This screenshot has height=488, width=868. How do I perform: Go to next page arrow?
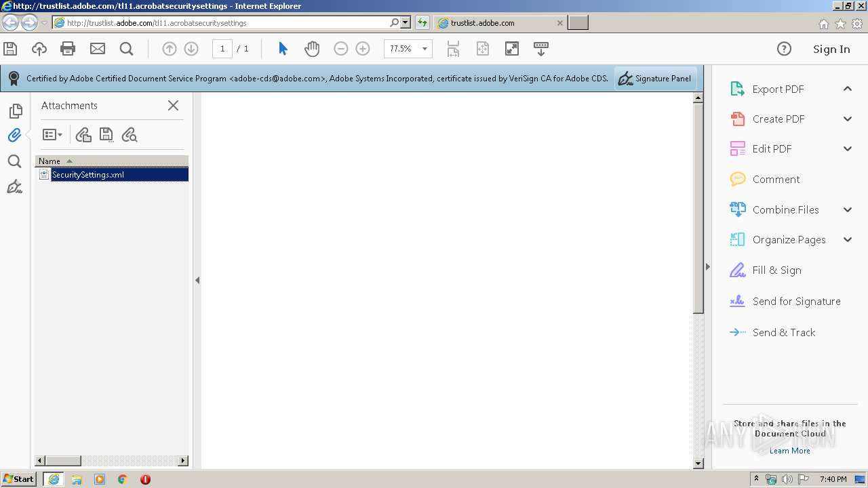(191, 49)
